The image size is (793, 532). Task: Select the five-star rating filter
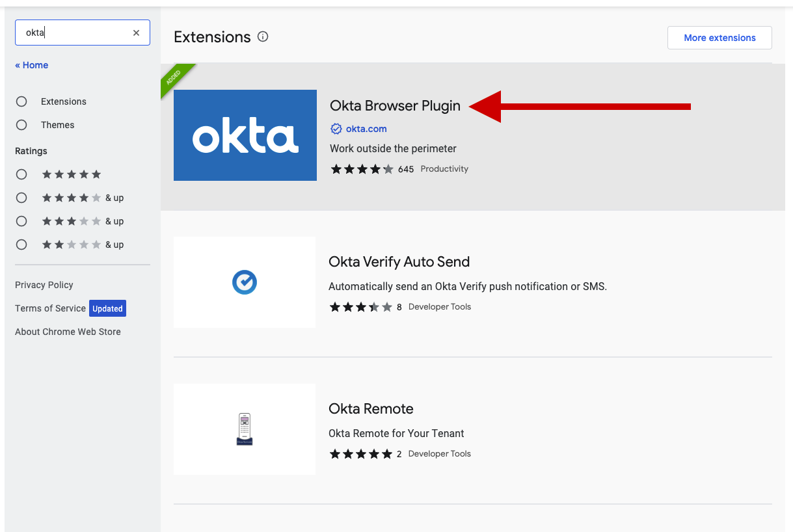tap(21, 174)
